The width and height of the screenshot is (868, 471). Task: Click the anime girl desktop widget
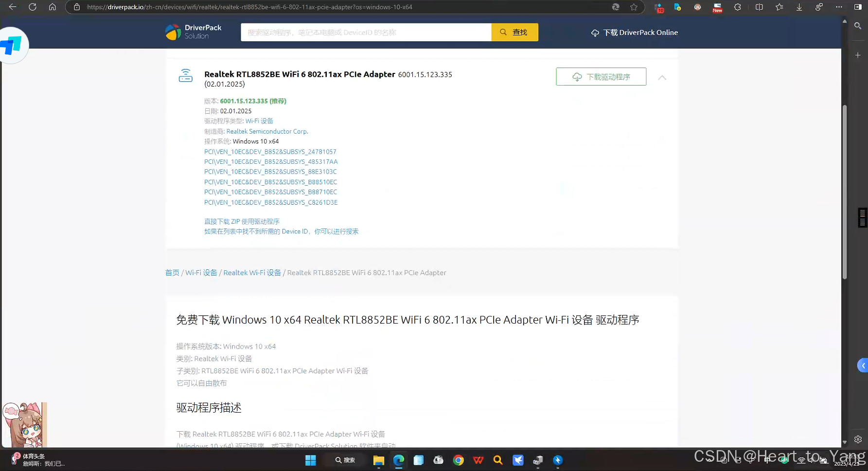coord(24,424)
